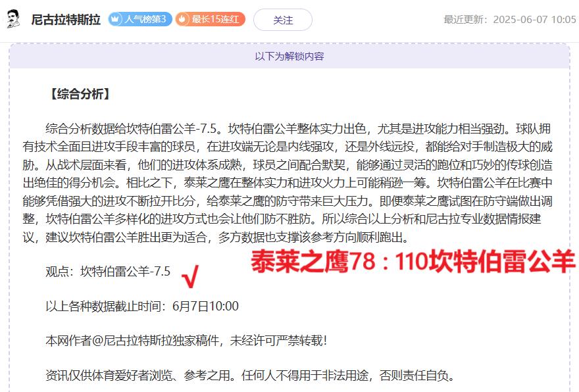
Task: Click 观点：坎特伯雷公羊-7.5 line
Action: pos(108,271)
